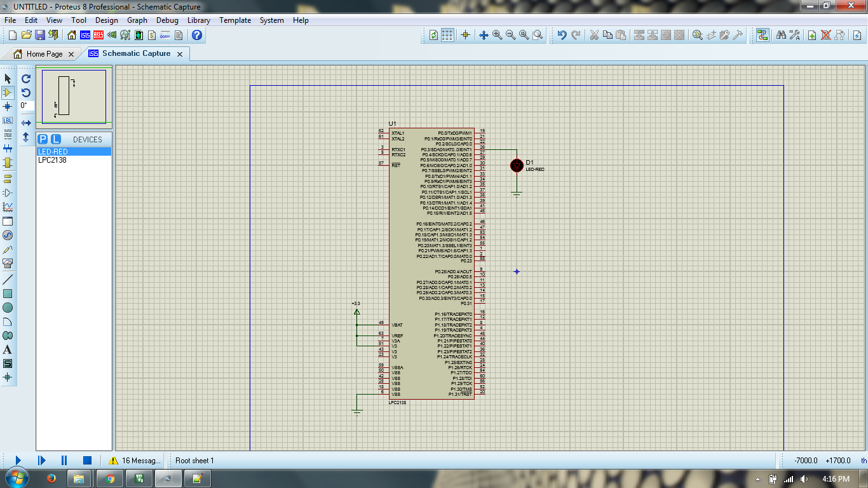The height and width of the screenshot is (488, 868).
Task: Open Windows Explorer from the taskbar
Action: [79, 478]
